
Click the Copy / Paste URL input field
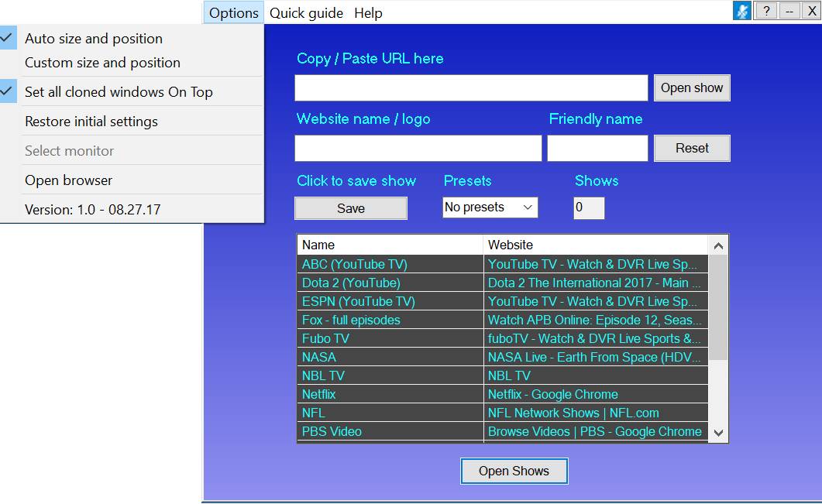point(471,87)
